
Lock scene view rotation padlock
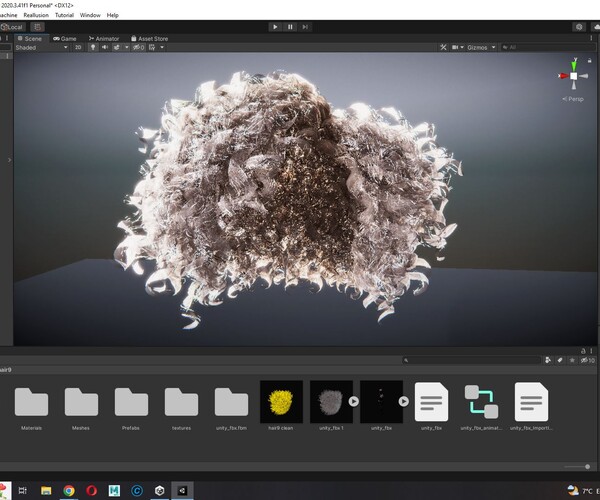(x=590, y=60)
